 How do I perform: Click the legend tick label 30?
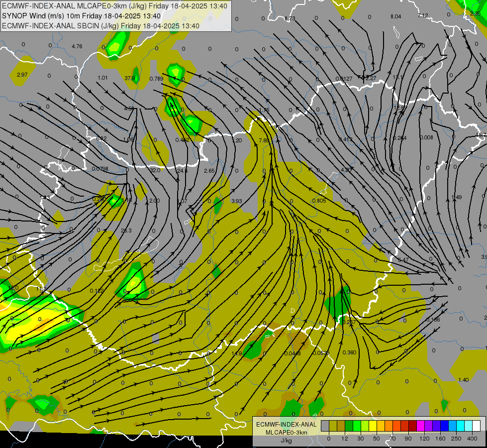click(360, 439)
